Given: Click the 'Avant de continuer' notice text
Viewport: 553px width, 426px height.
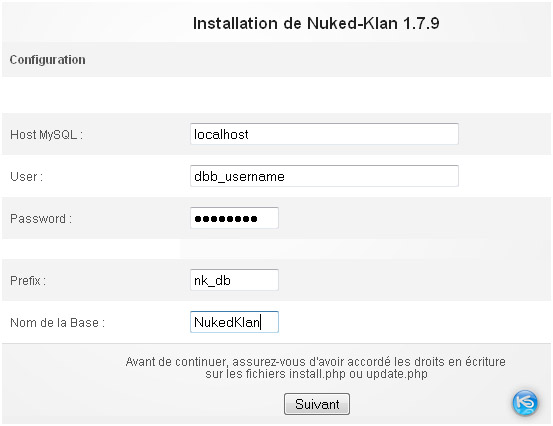Looking at the screenshot, I should pyautogui.click(x=316, y=367).
